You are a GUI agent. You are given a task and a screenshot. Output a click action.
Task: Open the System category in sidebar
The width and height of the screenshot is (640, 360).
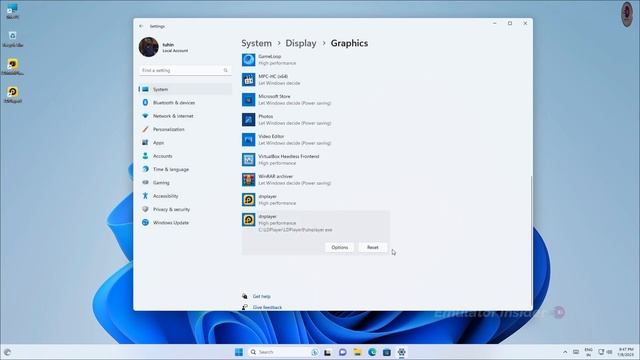coord(185,89)
